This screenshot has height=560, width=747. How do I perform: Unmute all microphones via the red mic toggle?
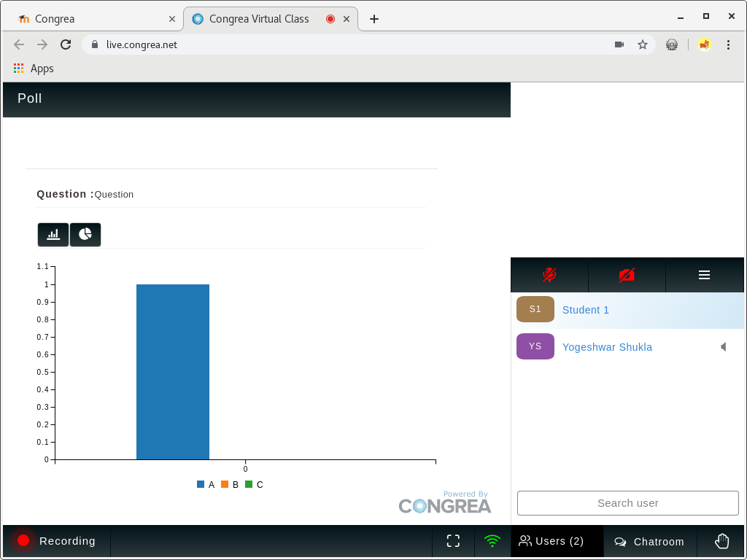pyautogui.click(x=549, y=275)
